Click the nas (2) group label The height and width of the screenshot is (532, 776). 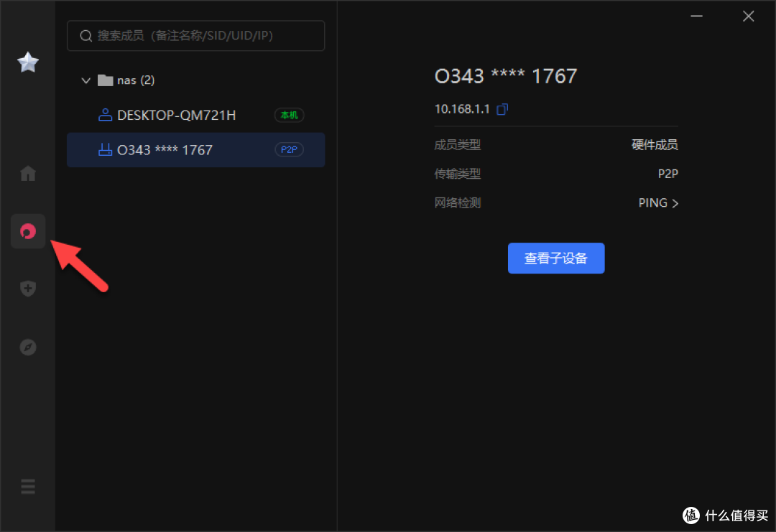(x=136, y=80)
